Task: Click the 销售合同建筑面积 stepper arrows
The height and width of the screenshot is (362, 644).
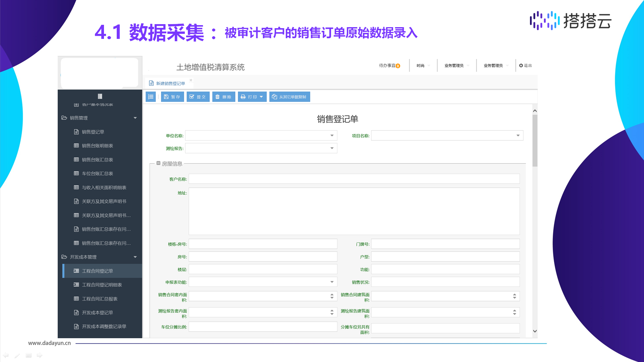Action: point(515,296)
